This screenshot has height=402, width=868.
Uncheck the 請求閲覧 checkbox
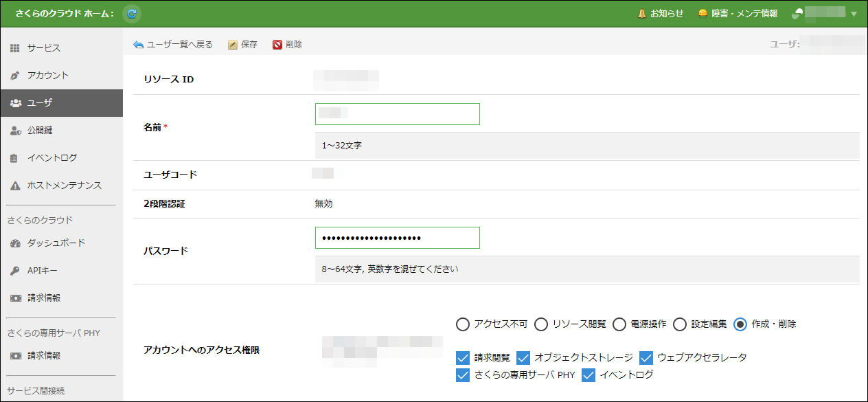(463, 358)
